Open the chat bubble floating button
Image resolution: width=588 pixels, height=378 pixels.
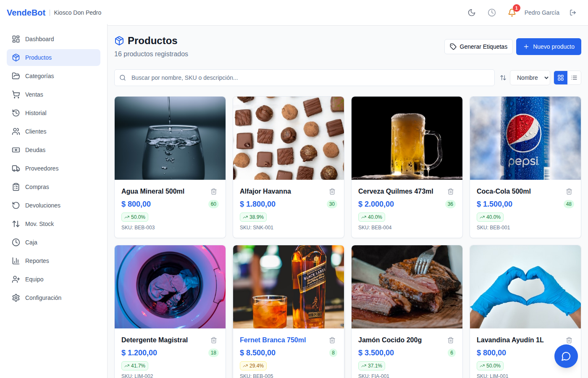pyautogui.click(x=566, y=356)
